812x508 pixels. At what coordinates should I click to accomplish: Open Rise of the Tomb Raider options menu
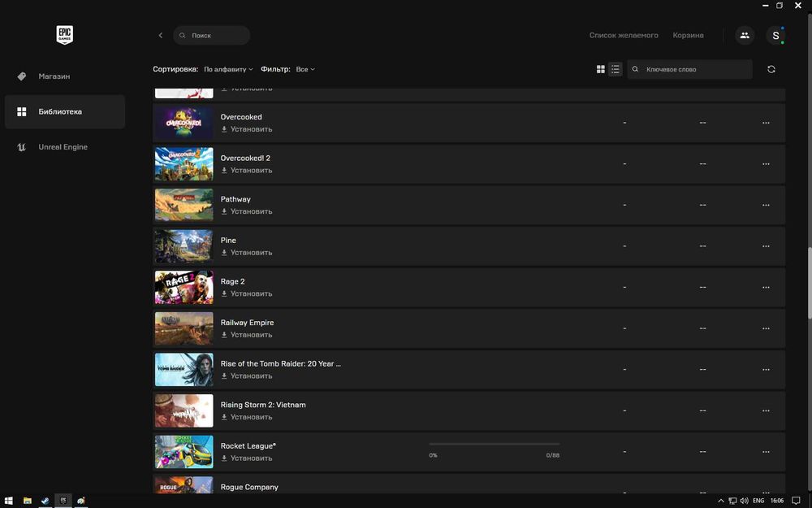(x=766, y=370)
